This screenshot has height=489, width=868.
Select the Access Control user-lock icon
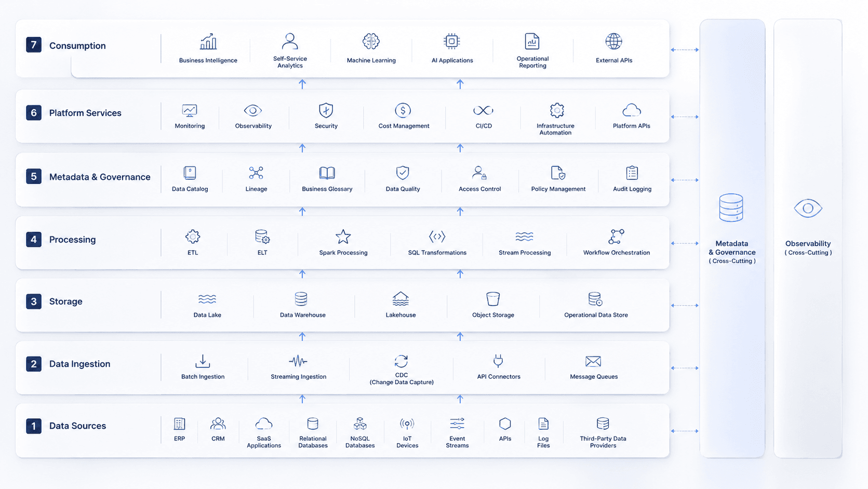pyautogui.click(x=479, y=173)
